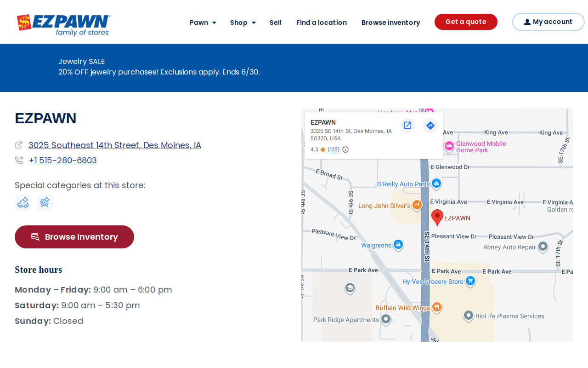The height and width of the screenshot is (368, 588).
Task: Select the Walgreens map marker
Action: (398, 245)
